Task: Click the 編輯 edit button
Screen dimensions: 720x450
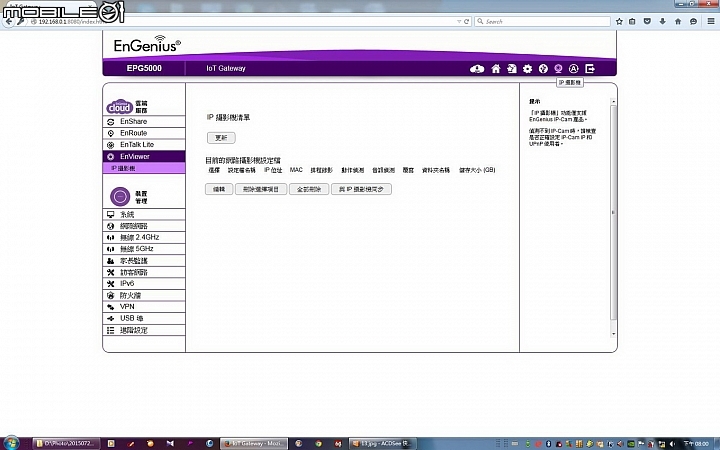Action: click(219, 189)
